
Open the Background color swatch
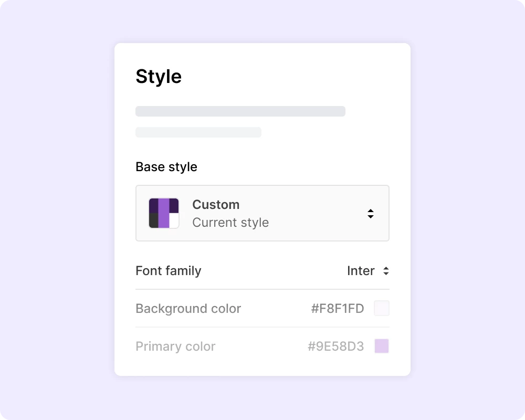pyautogui.click(x=382, y=309)
